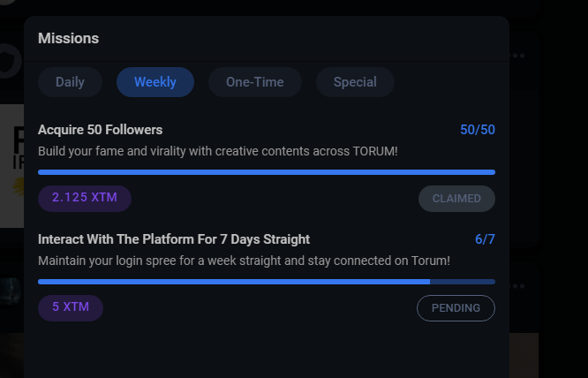Click the PENDING status button
The width and height of the screenshot is (588, 378).
pos(456,308)
